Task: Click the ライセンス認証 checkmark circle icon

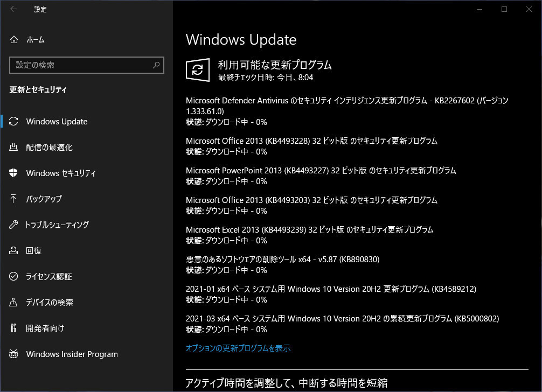Action: (13, 276)
